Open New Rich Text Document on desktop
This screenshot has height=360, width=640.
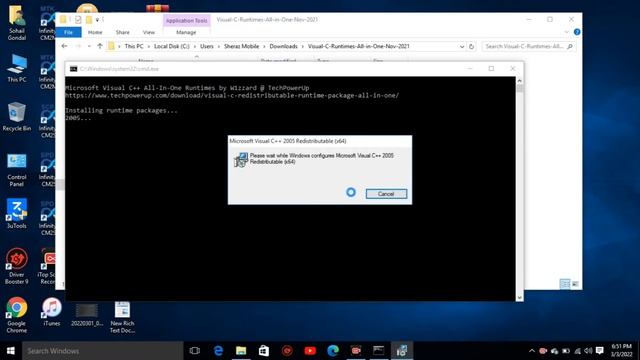(x=122, y=317)
